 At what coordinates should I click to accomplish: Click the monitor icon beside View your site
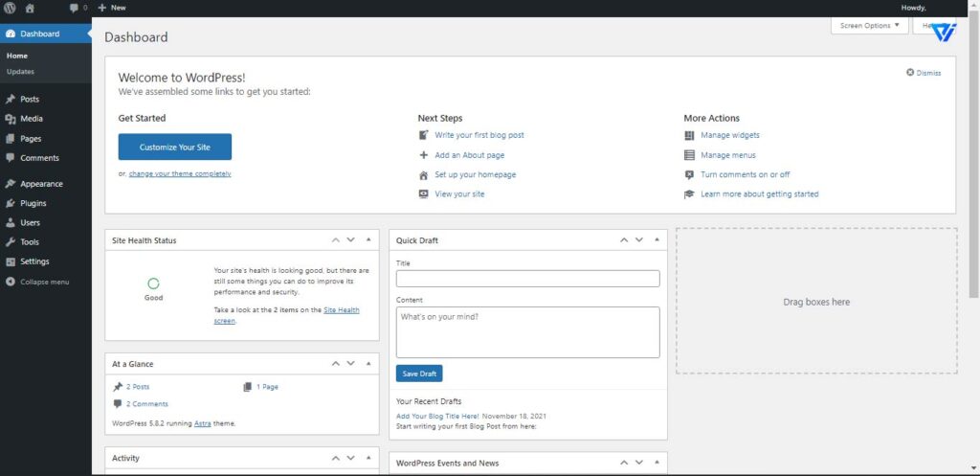pos(424,193)
